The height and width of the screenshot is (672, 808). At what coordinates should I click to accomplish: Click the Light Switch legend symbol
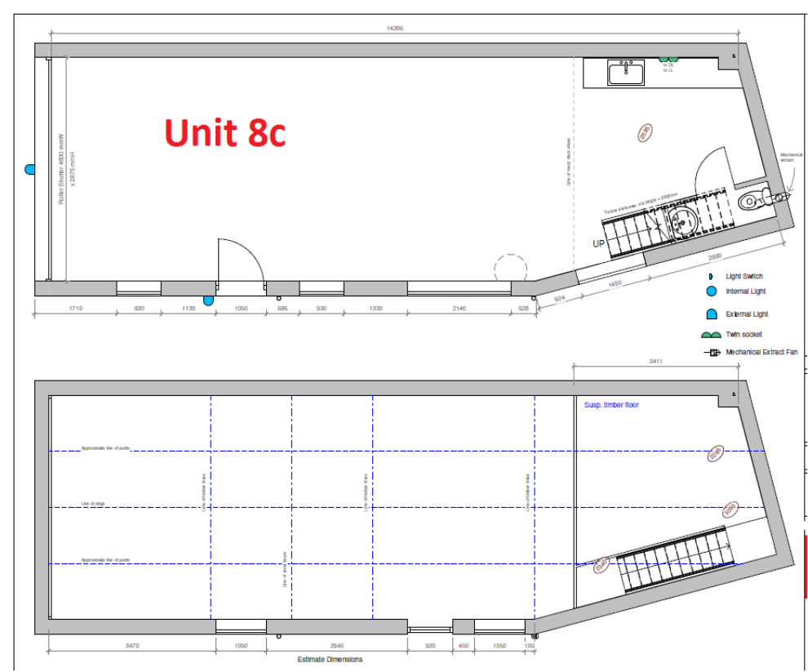710,277
